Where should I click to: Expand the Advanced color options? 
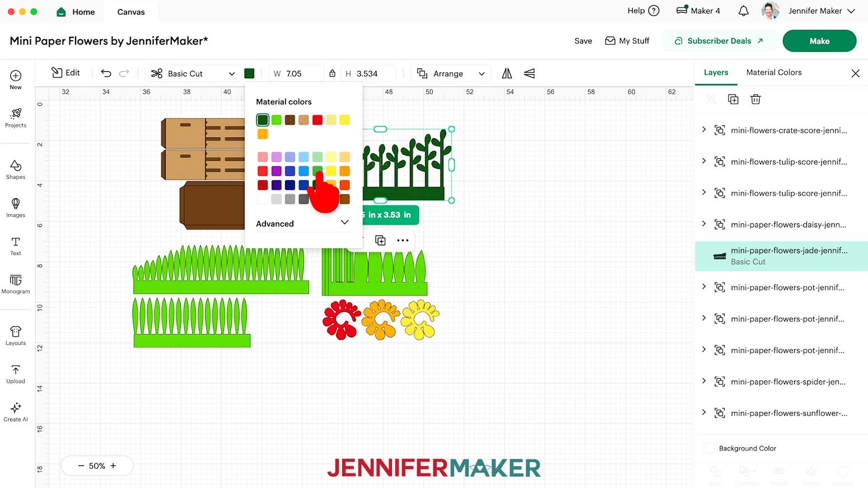(x=302, y=223)
